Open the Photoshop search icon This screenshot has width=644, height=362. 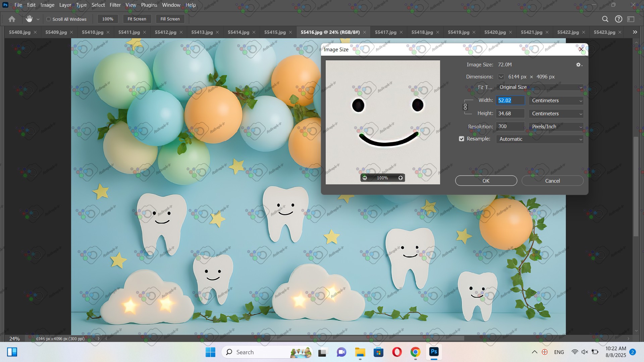[605, 19]
